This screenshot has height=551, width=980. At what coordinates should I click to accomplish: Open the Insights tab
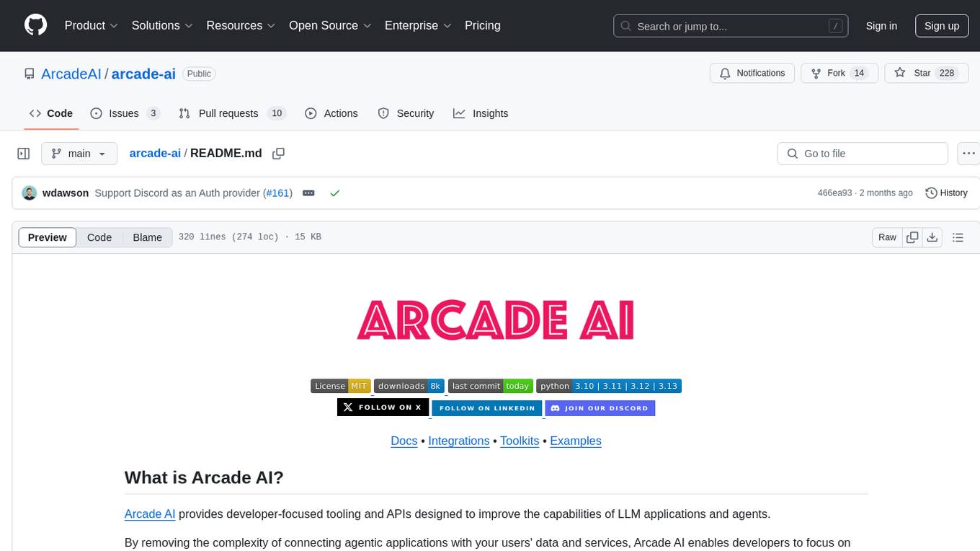[x=481, y=113]
